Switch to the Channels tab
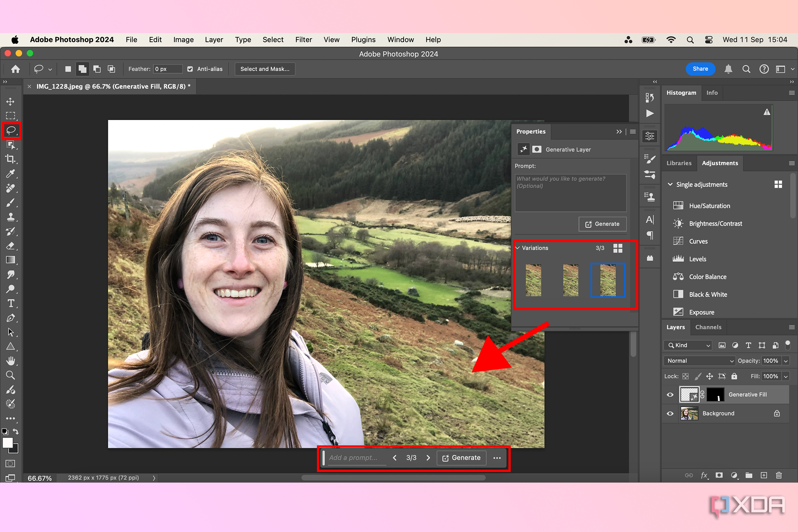This screenshot has width=798, height=532. tap(708, 327)
